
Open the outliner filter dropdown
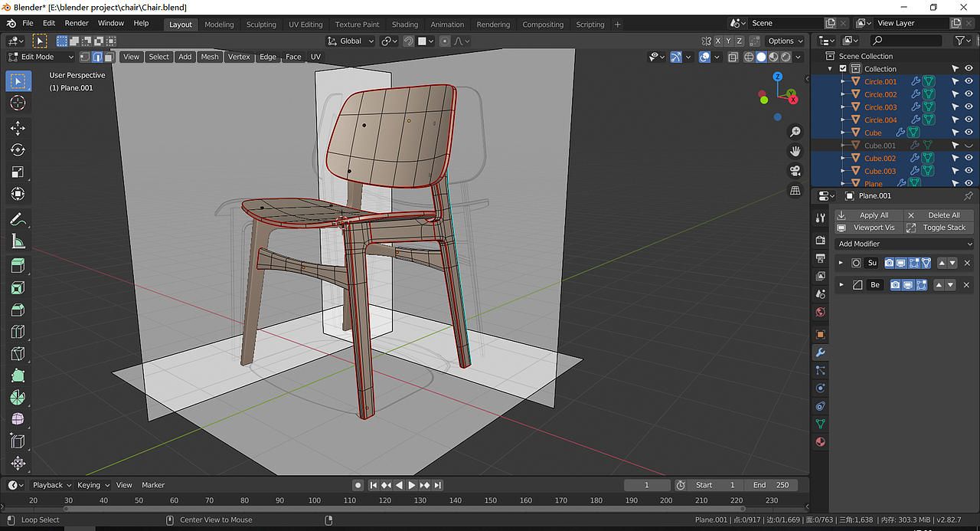[963, 41]
